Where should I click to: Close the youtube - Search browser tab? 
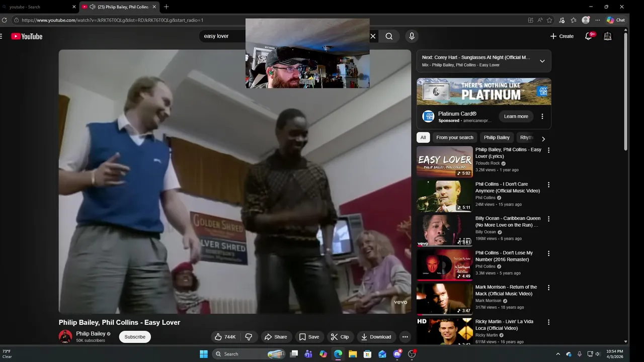[x=74, y=7]
